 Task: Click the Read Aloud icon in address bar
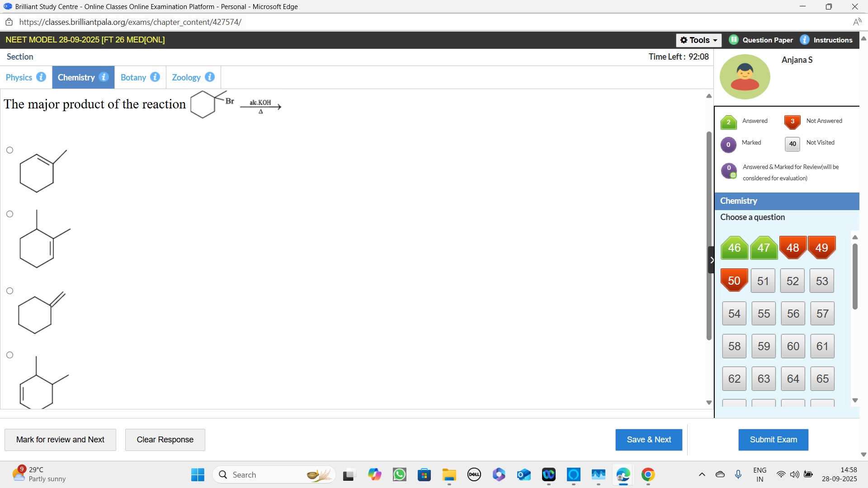857,22
